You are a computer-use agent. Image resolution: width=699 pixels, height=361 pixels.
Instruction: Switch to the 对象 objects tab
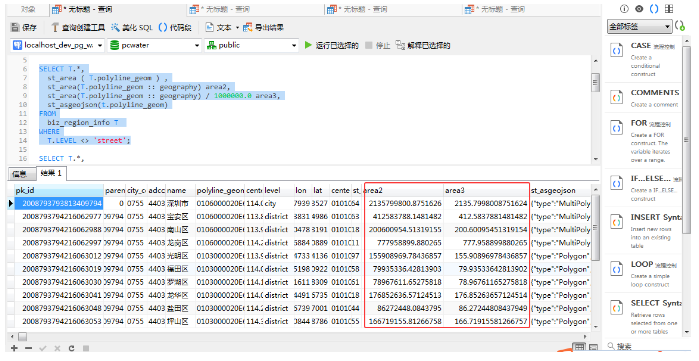coord(28,9)
